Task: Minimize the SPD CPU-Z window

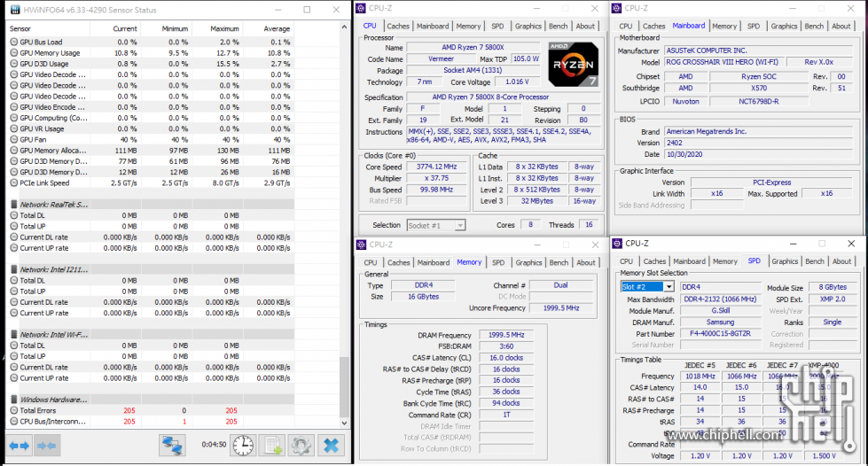Action: click(x=793, y=244)
